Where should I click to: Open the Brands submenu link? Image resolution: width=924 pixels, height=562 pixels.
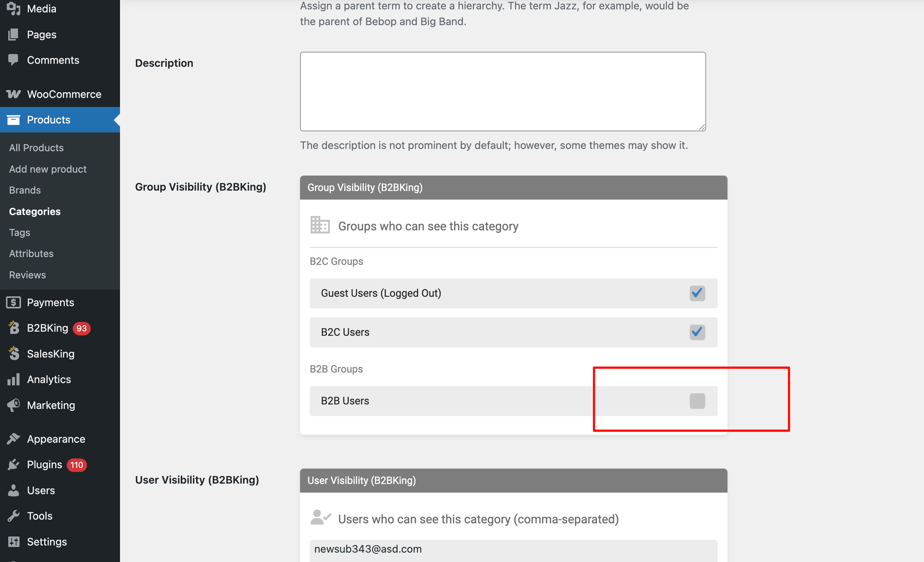25,190
